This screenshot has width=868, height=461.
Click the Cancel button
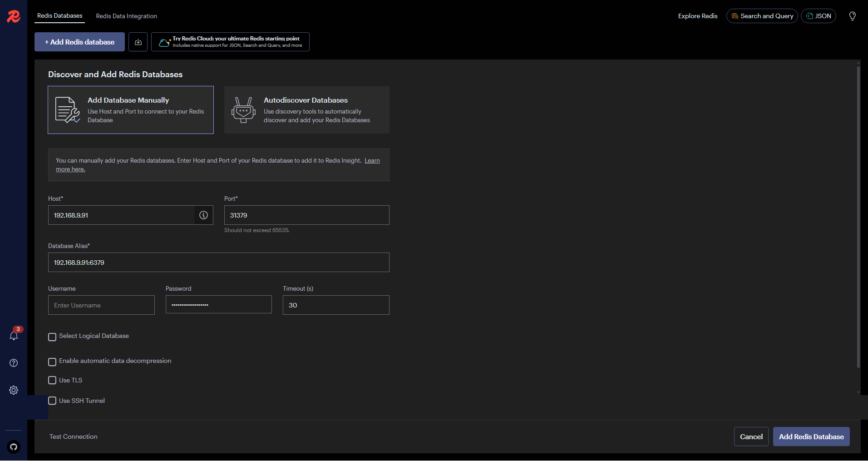pyautogui.click(x=751, y=436)
